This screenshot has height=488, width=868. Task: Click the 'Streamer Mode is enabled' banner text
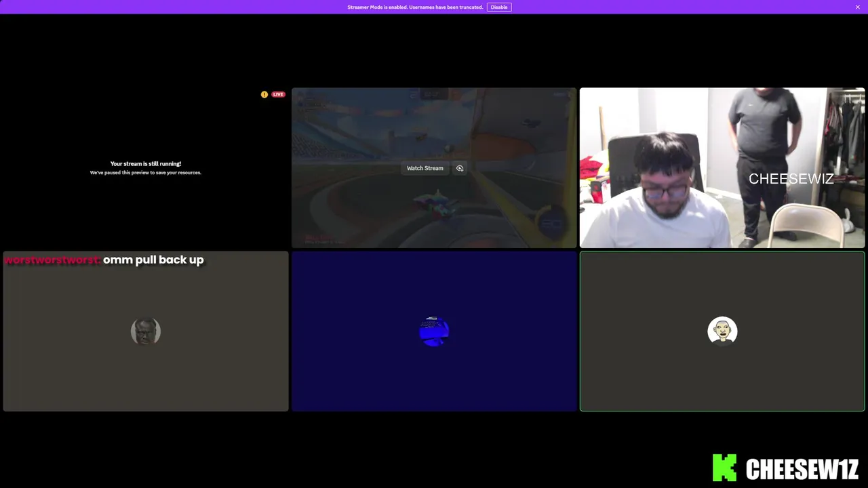pos(415,7)
